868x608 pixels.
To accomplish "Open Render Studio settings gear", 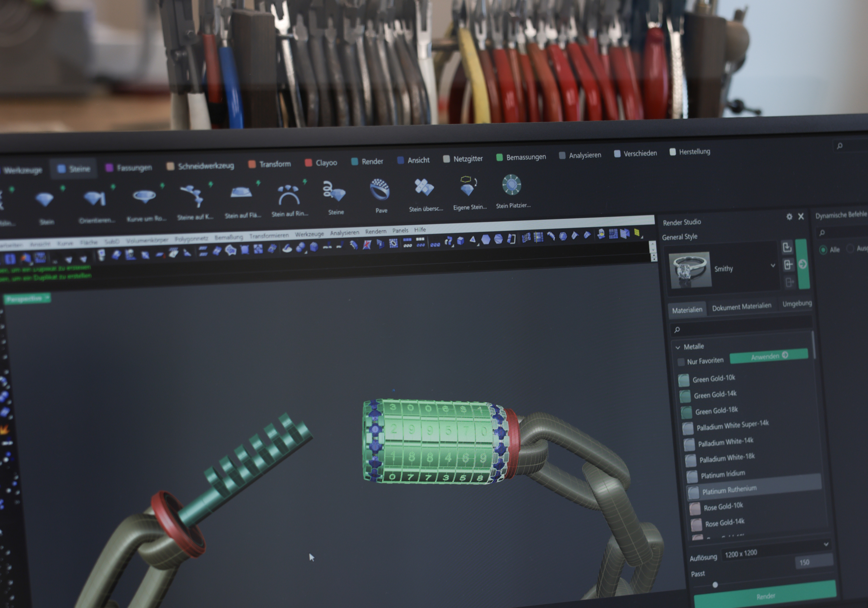I will pos(789,217).
